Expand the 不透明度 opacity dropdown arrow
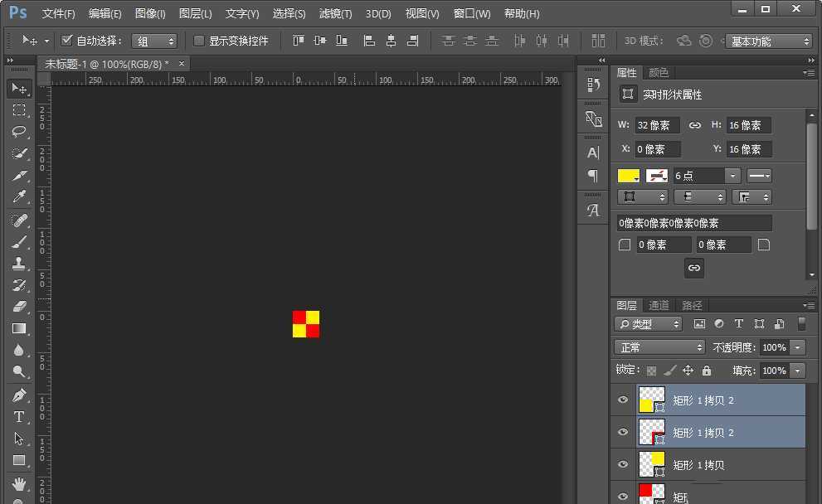 (x=798, y=347)
